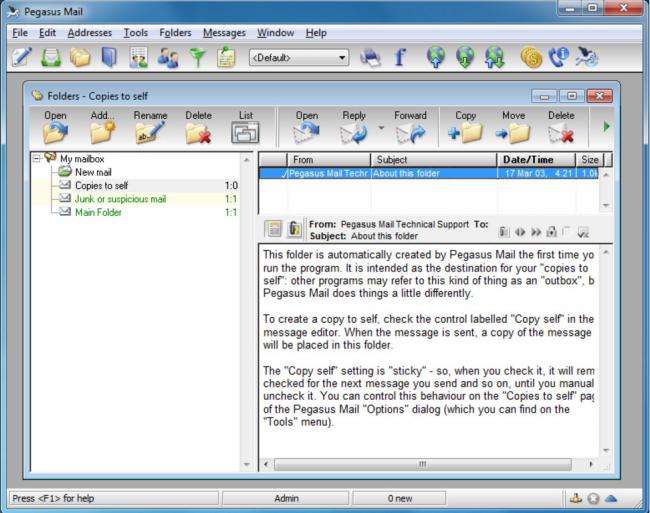This screenshot has height=513, width=650.
Task: Forward the selected message
Action: click(410, 127)
